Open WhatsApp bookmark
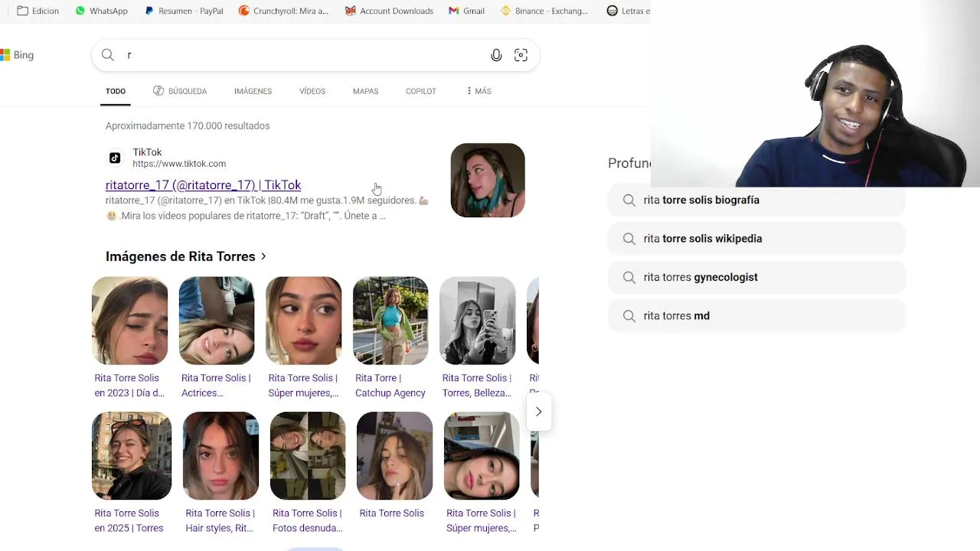 tap(101, 11)
